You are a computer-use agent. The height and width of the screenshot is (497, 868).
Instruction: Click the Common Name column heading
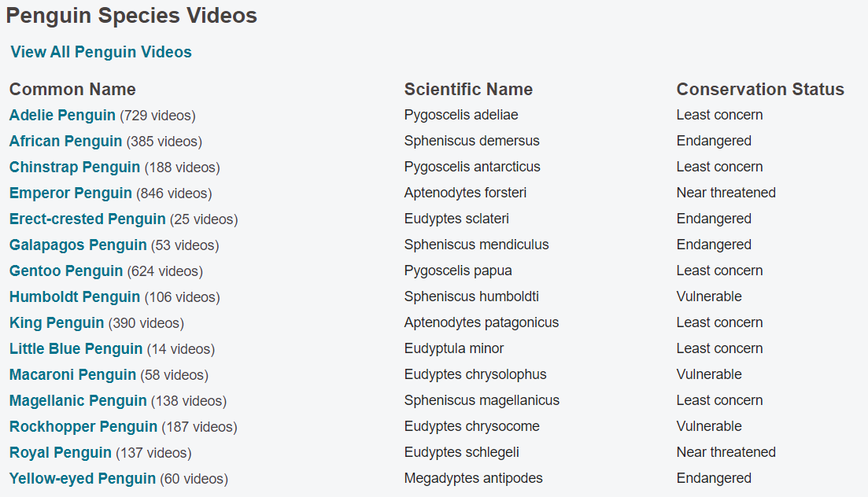tap(72, 89)
